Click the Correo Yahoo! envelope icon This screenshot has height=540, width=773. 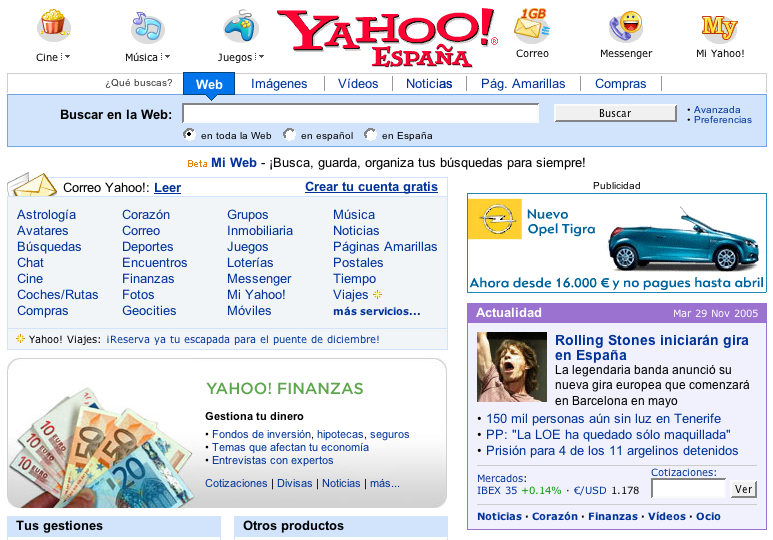pos(34,185)
